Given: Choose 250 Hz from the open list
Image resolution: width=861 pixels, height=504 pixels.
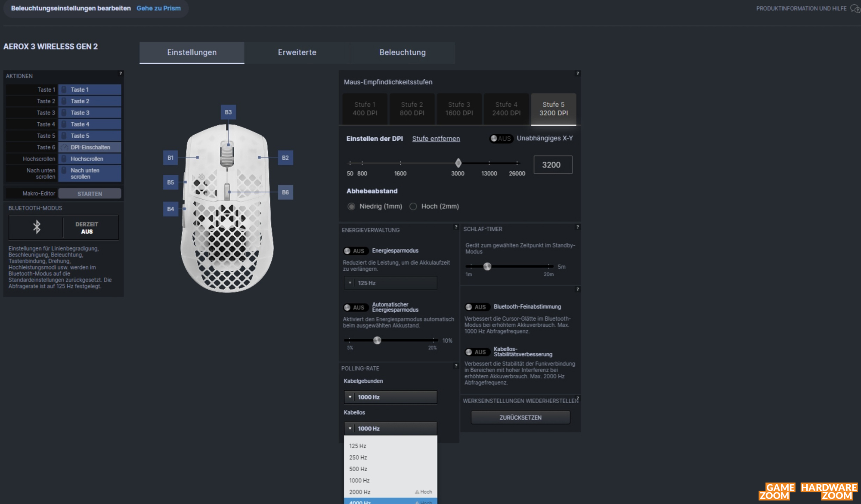Looking at the screenshot, I should pos(390,458).
